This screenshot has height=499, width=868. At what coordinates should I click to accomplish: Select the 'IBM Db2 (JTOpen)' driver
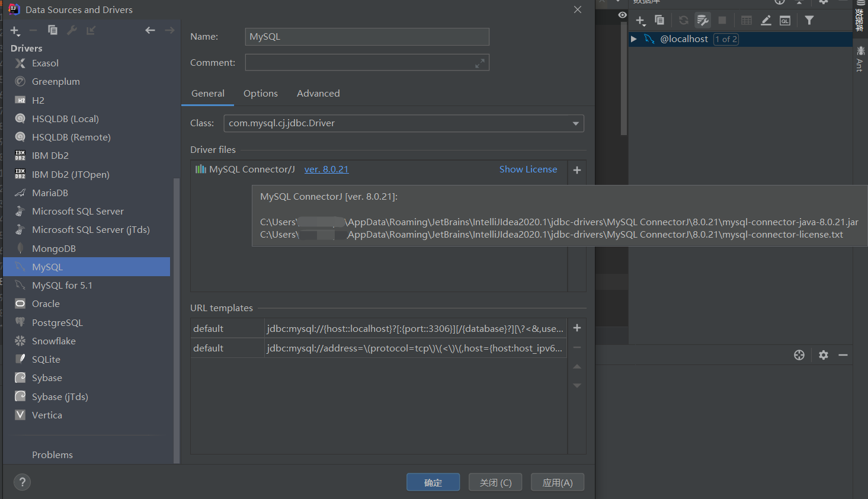87,175
